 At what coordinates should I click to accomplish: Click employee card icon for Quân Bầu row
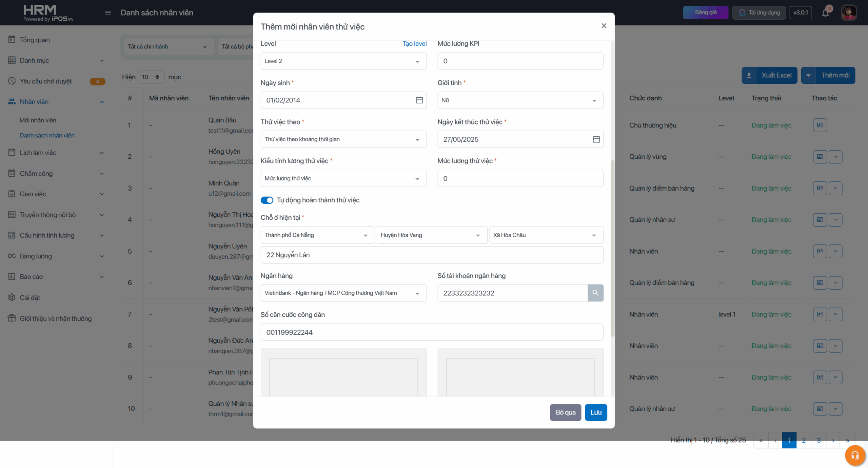[x=820, y=125]
